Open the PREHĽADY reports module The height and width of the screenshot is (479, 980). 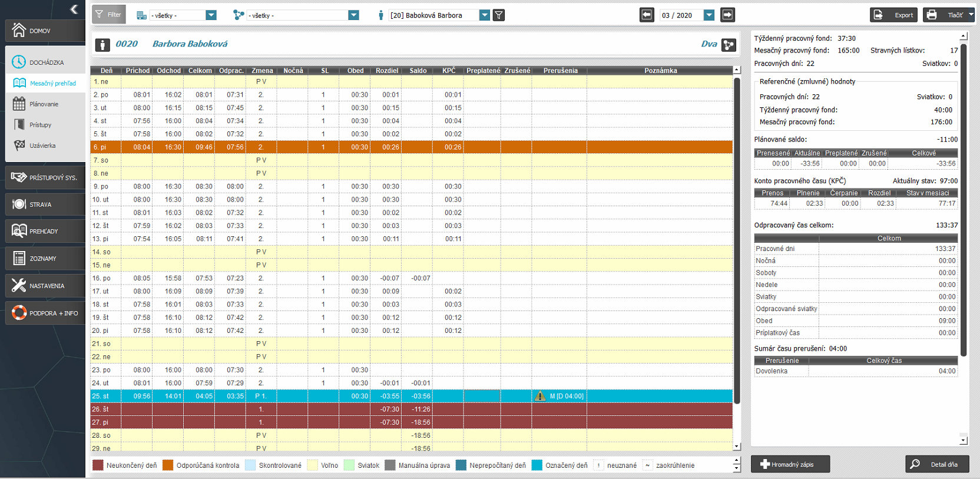coord(45,231)
